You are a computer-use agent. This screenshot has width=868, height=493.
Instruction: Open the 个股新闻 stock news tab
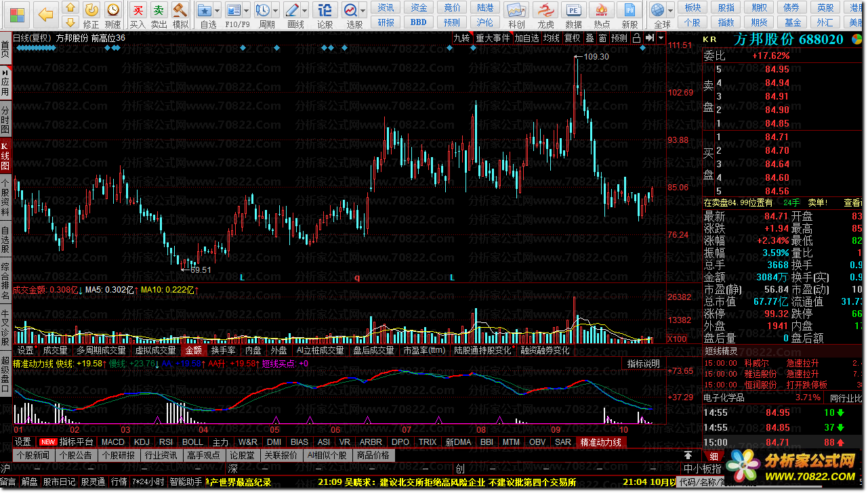33,455
